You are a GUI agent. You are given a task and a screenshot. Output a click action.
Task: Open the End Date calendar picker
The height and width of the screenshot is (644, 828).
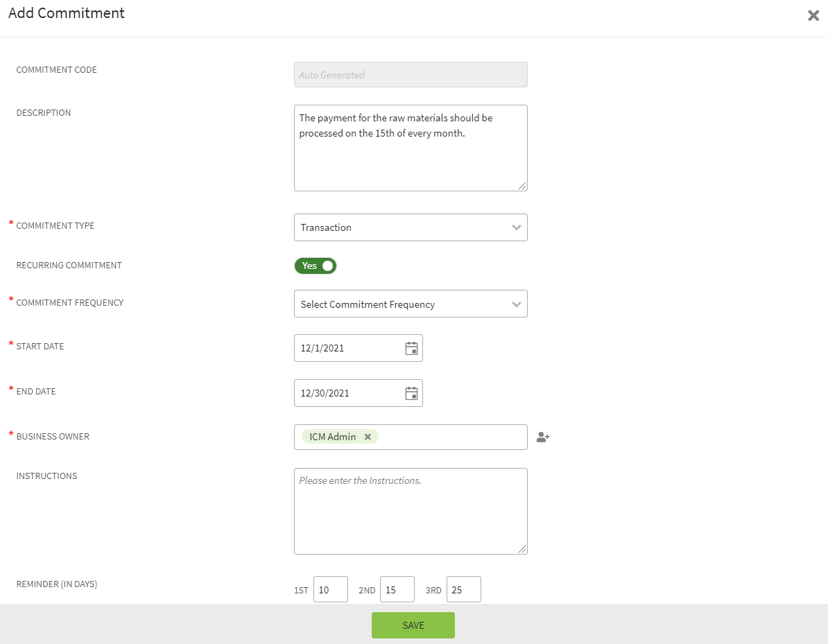pos(411,393)
